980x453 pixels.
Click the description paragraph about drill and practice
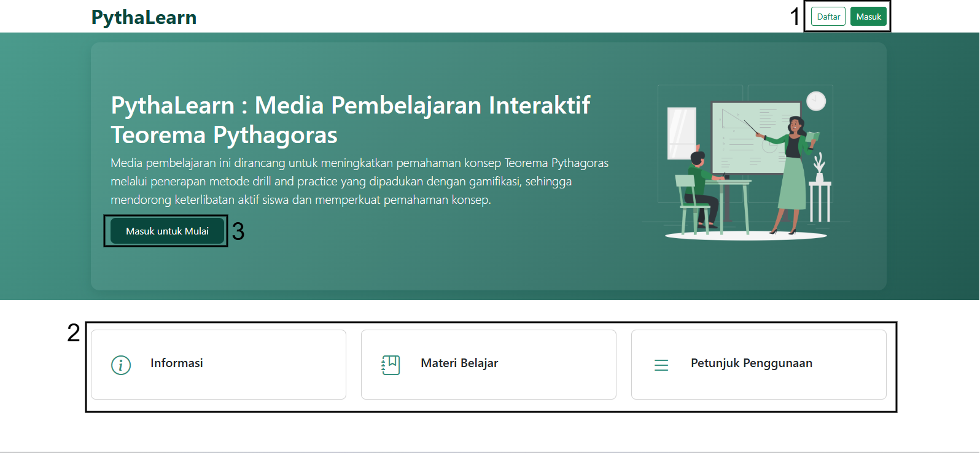point(359,181)
